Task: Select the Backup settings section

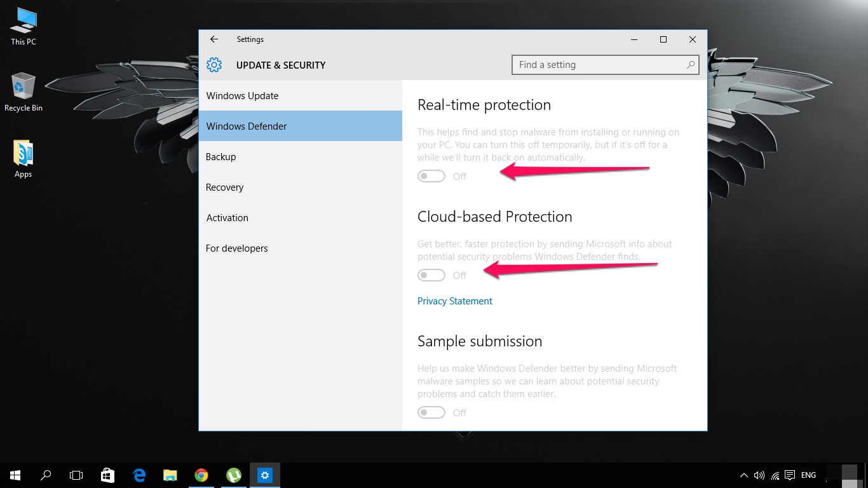Action: (x=220, y=156)
